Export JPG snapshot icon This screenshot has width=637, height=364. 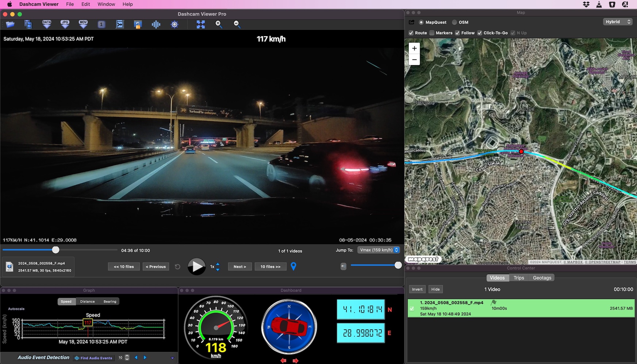click(65, 24)
